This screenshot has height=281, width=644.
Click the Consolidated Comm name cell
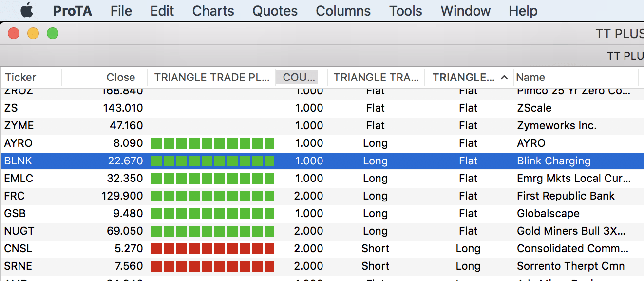pos(573,249)
